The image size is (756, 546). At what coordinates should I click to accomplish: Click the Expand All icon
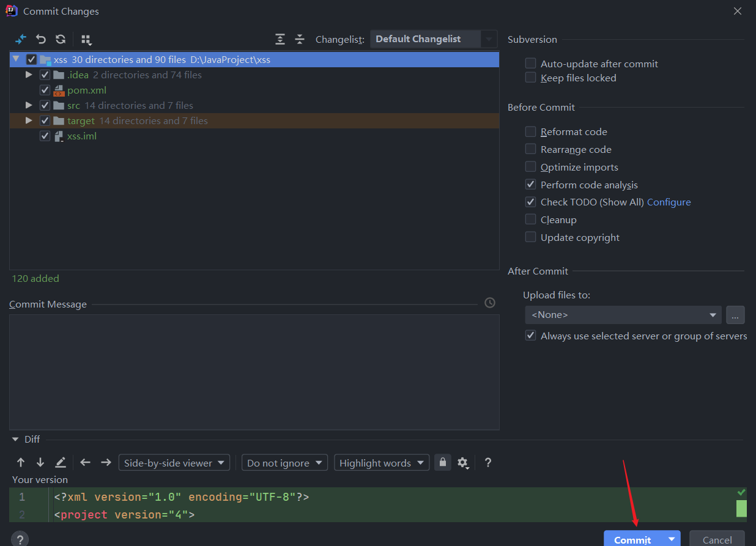(280, 39)
